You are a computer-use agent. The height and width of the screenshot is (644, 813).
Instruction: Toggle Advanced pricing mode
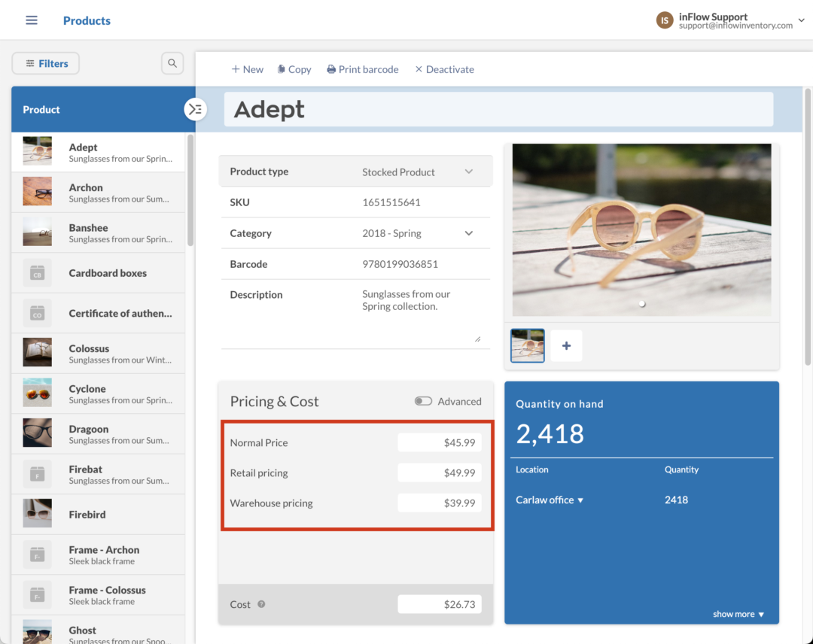point(423,401)
